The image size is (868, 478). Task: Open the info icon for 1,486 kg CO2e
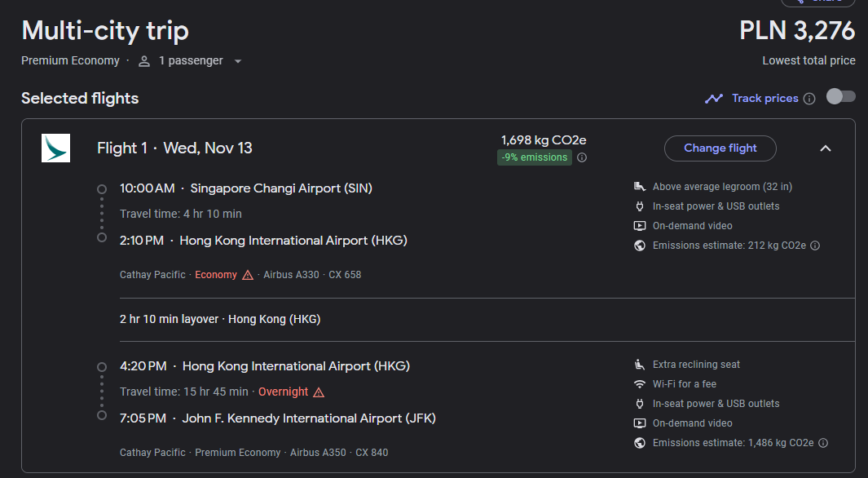823,443
